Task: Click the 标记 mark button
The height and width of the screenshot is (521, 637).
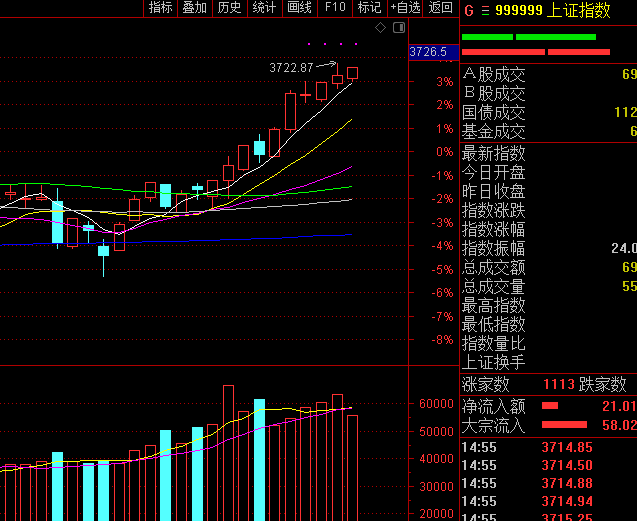Action: click(369, 8)
